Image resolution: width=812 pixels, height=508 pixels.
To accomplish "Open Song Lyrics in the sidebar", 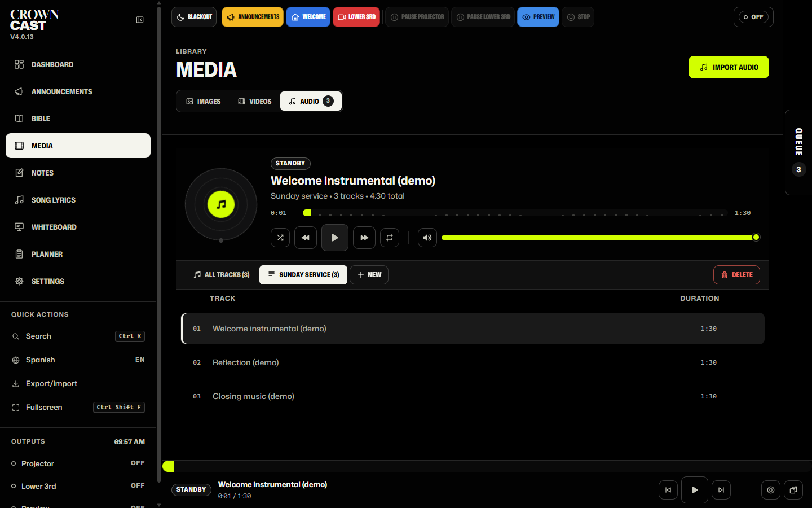I will coord(78,200).
